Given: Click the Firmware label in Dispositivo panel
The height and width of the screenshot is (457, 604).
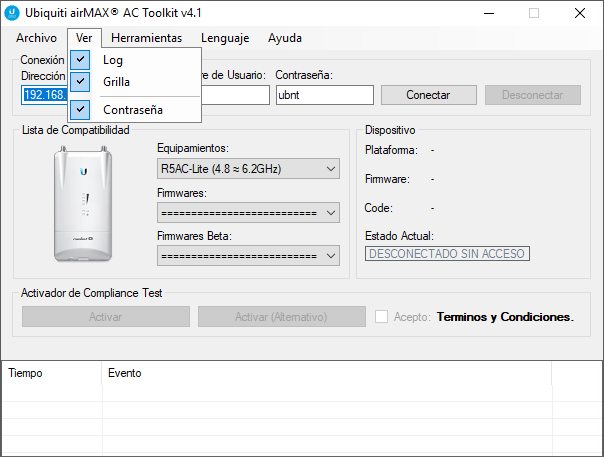Looking at the screenshot, I should 388,179.
